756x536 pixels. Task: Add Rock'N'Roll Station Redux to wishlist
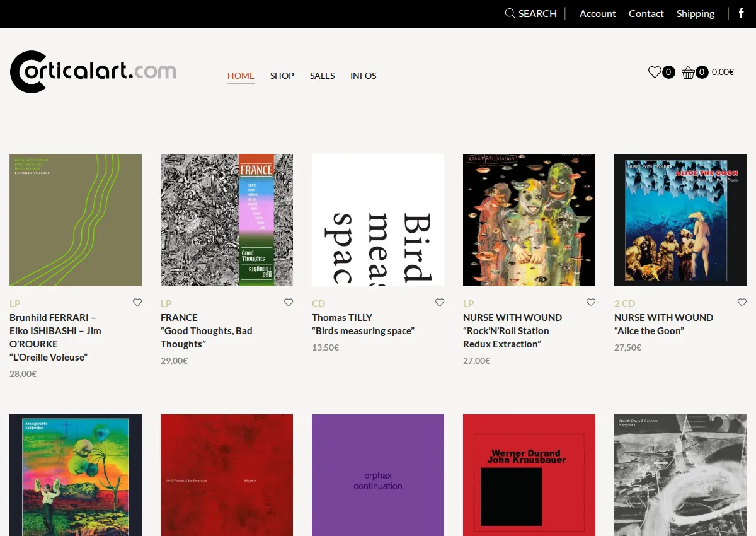point(591,303)
